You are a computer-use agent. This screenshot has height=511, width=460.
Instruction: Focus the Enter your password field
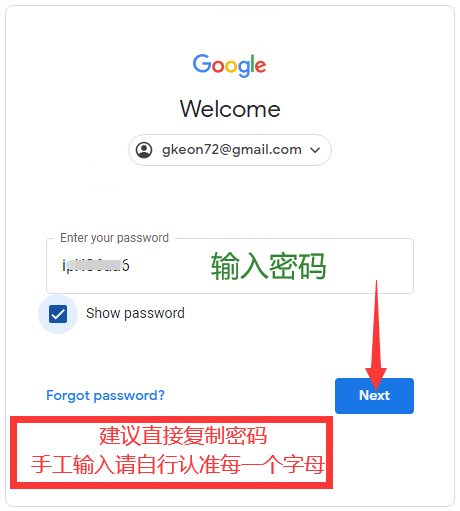(230, 266)
